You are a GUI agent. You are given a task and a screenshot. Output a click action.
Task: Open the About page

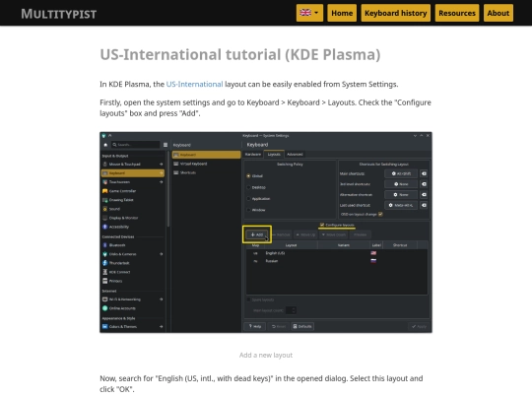click(x=499, y=13)
